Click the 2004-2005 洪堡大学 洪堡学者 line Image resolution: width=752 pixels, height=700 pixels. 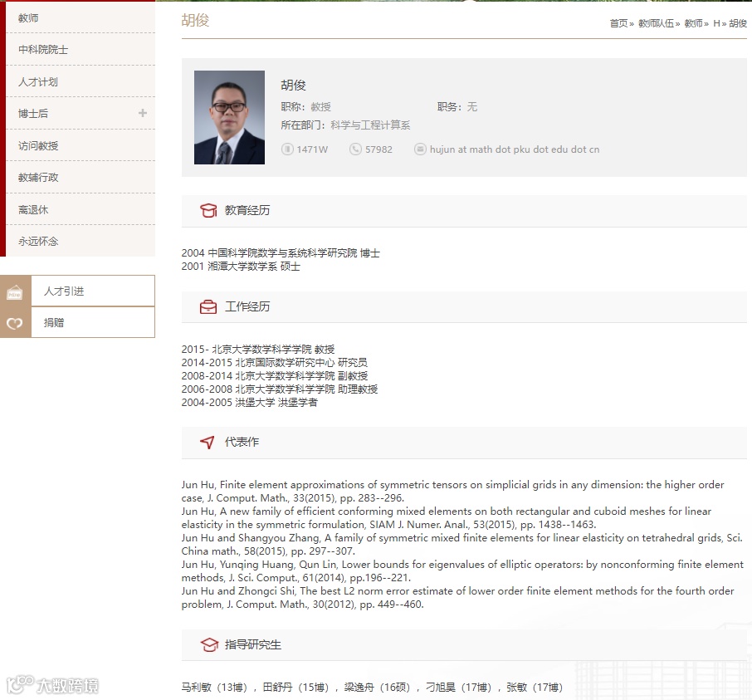tap(249, 402)
